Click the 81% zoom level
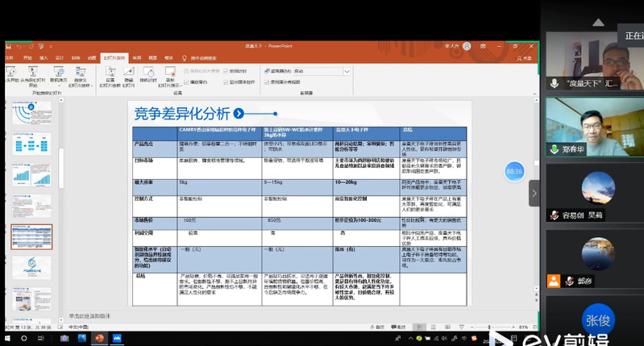Image resolution: width=644 pixels, height=346 pixels. point(523,327)
